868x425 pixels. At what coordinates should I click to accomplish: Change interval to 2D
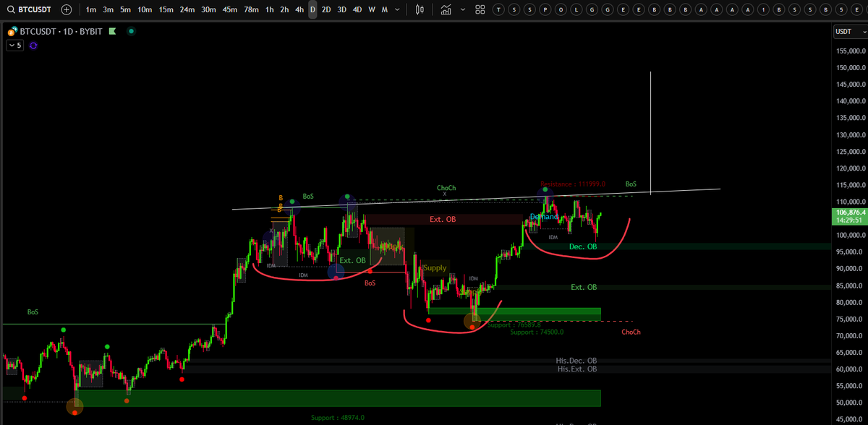[x=326, y=9]
